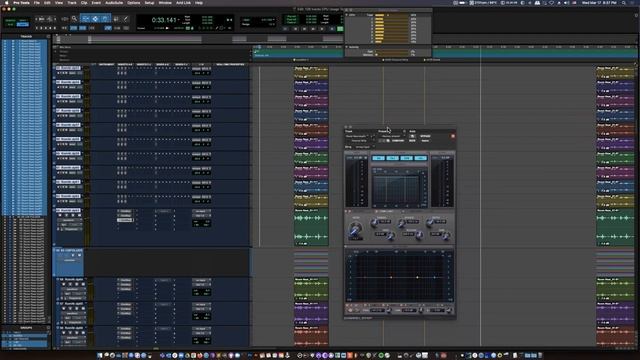Click COMPARE in the plug-in window

[x=398, y=141]
